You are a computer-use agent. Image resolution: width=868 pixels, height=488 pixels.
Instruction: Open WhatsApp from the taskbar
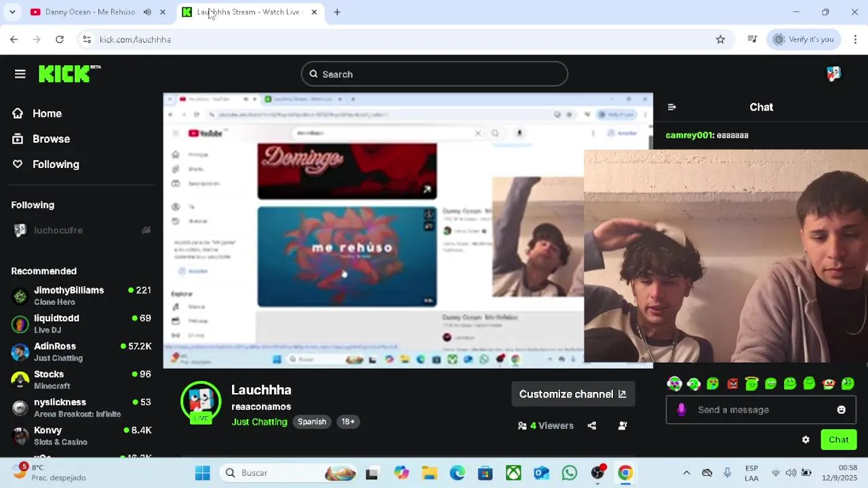(x=569, y=473)
